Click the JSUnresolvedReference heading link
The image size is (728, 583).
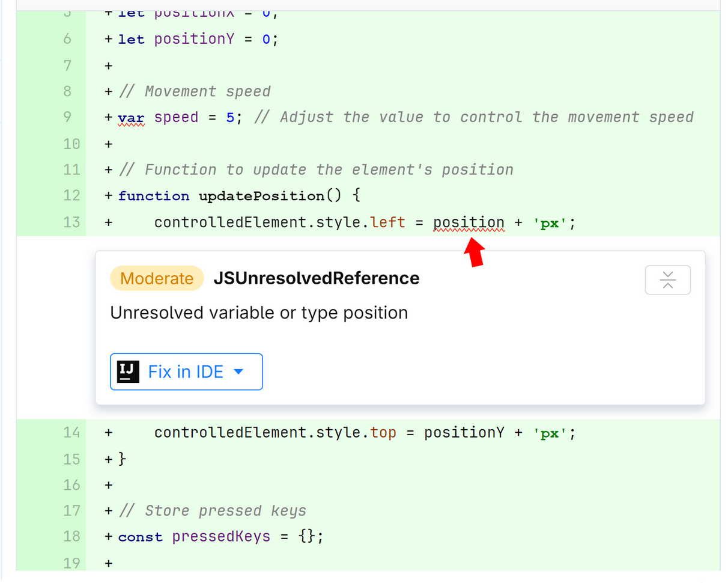(317, 278)
